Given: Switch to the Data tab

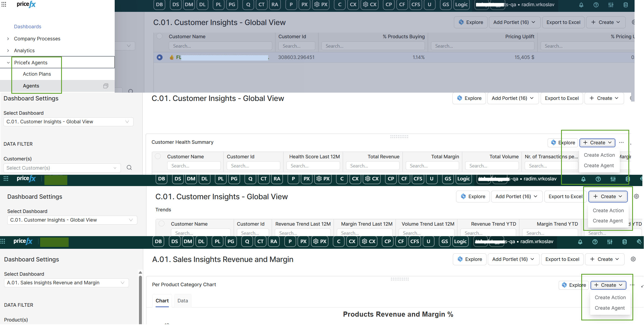Looking at the screenshot, I should point(183,301).
